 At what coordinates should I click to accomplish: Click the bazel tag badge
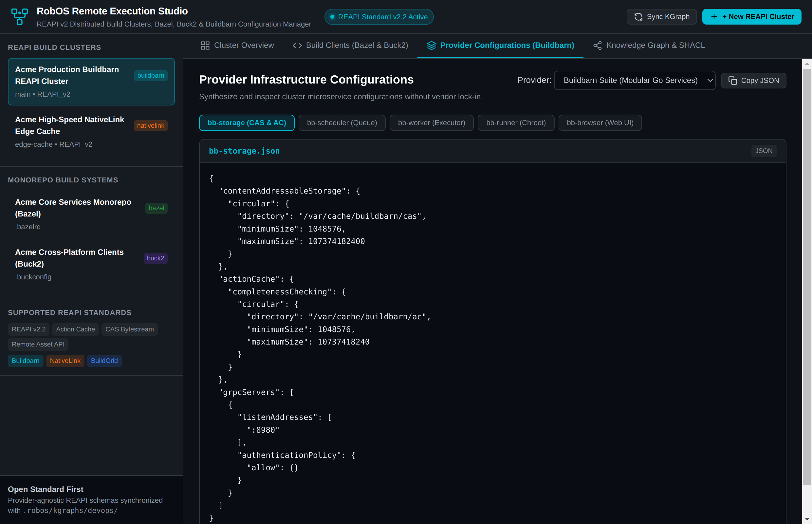(156, 208)
